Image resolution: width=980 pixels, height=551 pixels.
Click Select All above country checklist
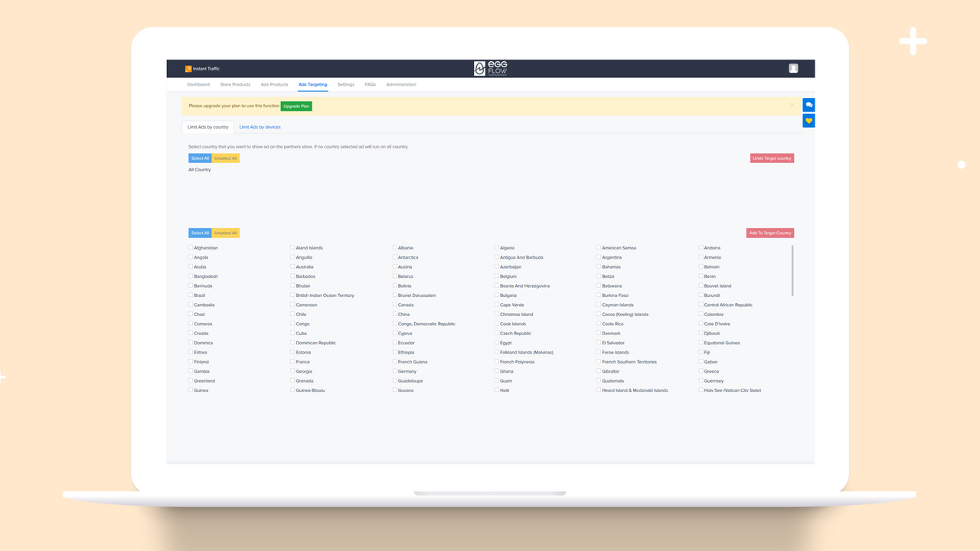point(200,233)
